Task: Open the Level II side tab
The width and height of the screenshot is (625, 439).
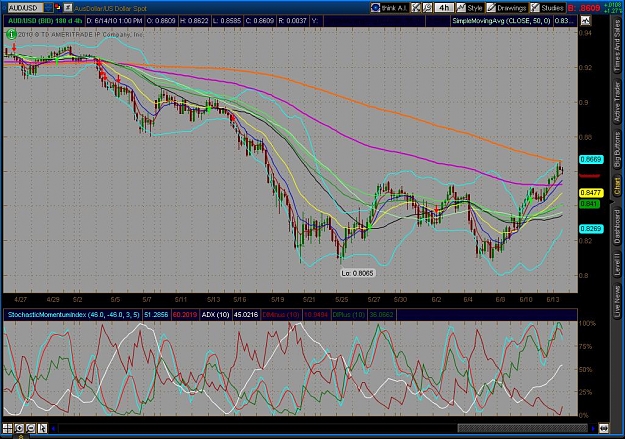Action: click(x=617, y=264)
